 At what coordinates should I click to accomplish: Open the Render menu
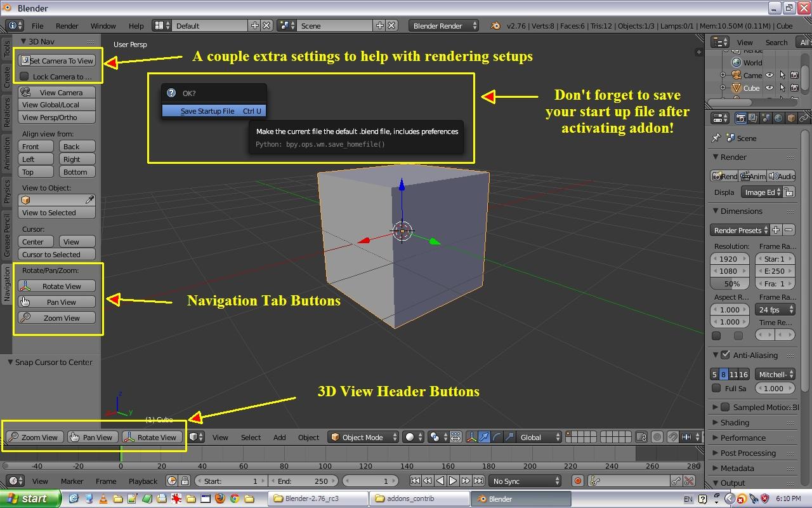67,25
